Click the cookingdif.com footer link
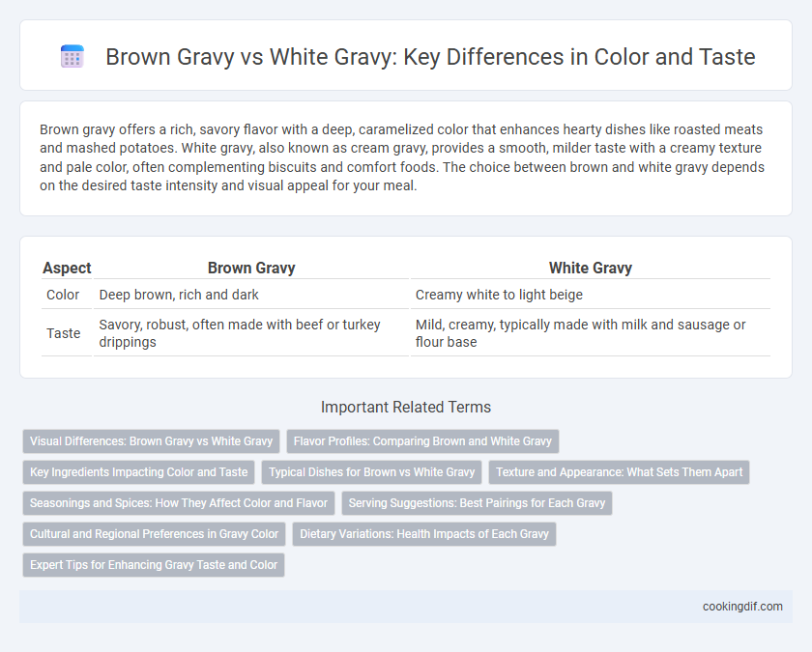Viewport: 812px width, 652px height. click(x=742, y=607)
